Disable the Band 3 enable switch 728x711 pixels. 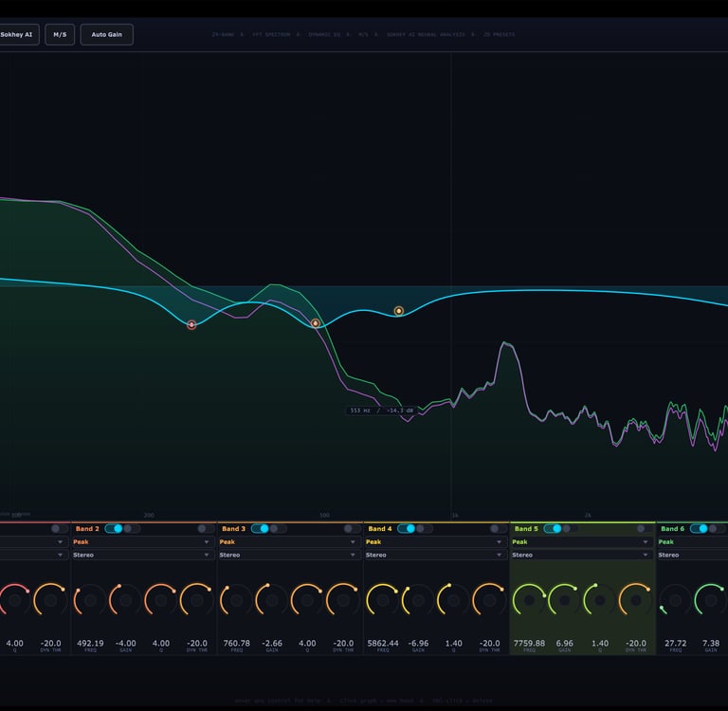pyautogui.click(x=260, y=528)
